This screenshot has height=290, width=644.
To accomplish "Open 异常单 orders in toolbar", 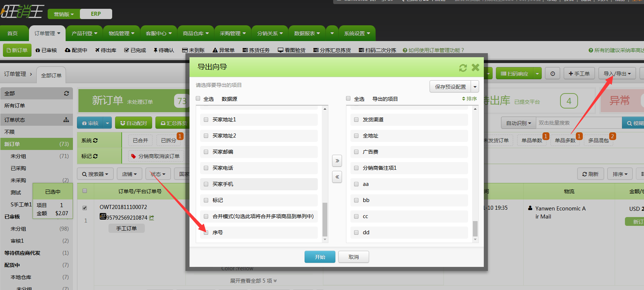I will click(x=224, y=50).
